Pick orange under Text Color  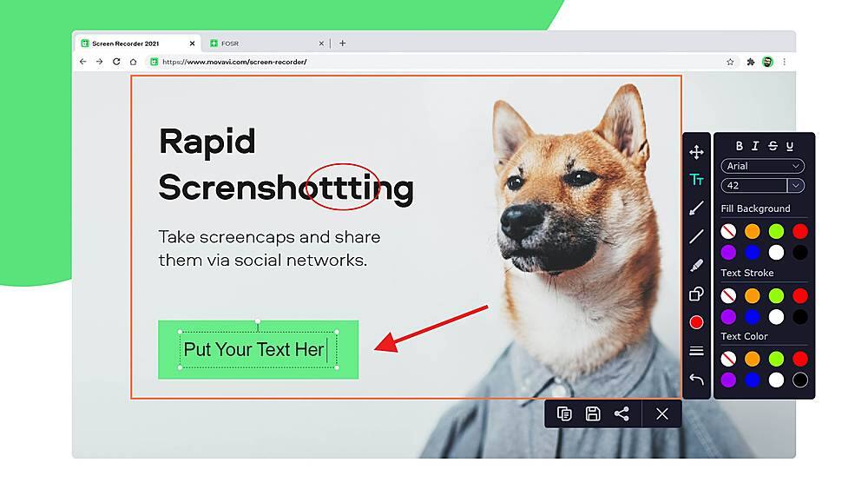(x=753, y=359)
